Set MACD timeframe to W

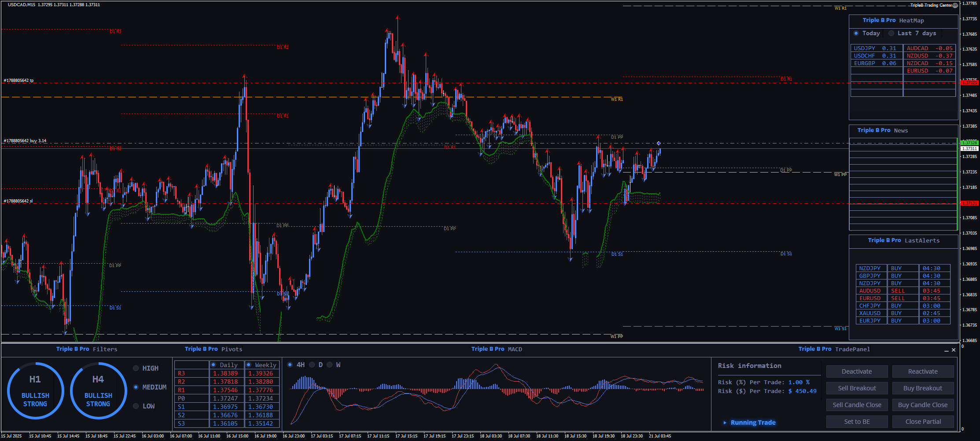pos(330,365)
